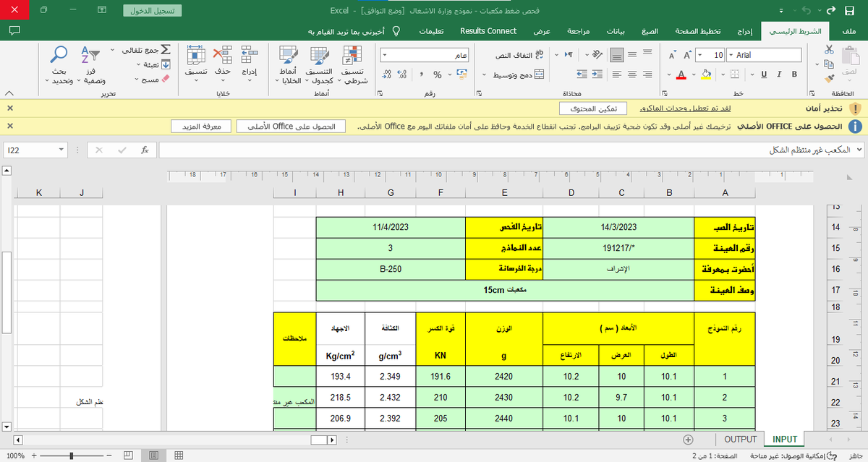
Task: Click the Delete cells (حذف) icon
Action: (223, 55)
